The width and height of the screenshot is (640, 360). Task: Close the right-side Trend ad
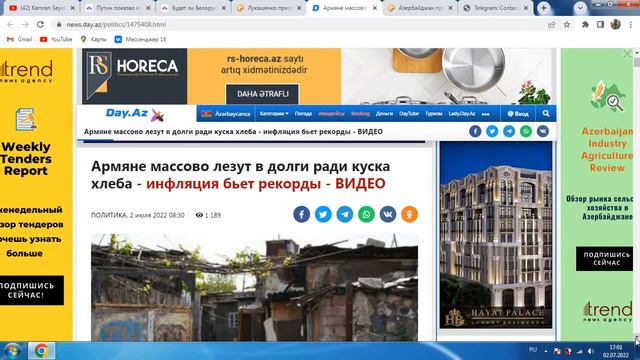point(627,53)
